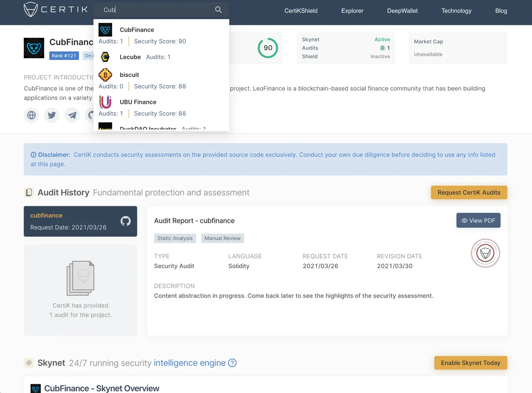
Task: Select UBU Finance search suggestion
Action: pyautogui.click(x=161, y=106)
